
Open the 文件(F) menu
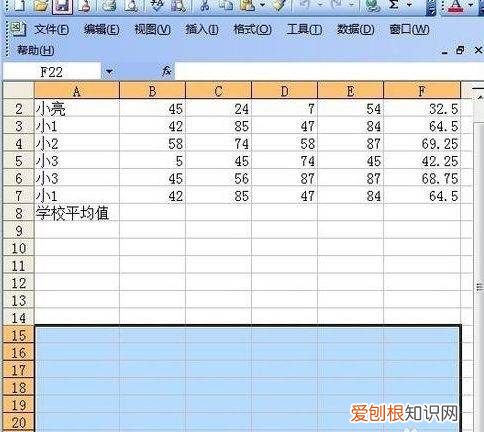(x=52, y=30)
